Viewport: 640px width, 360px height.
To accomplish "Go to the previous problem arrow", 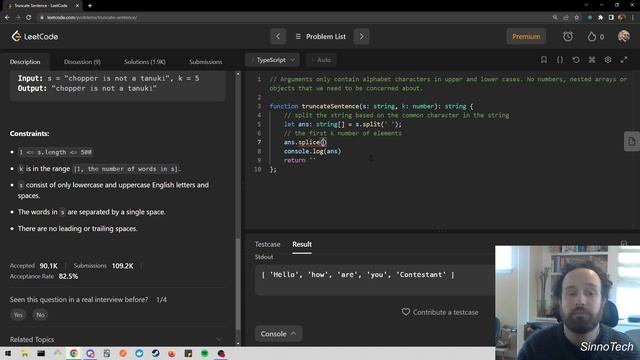I will (278, 36).
